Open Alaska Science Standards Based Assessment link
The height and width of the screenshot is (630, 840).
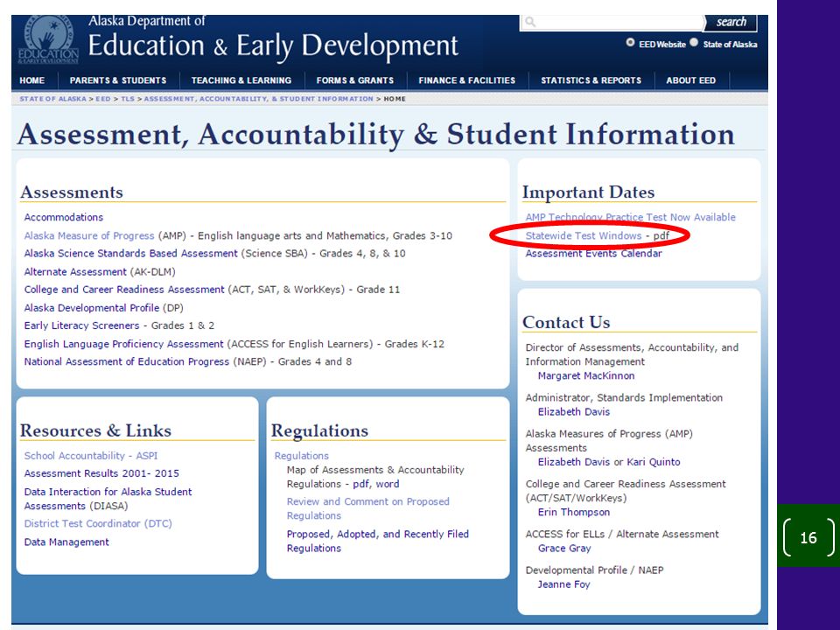[x=130, y=254]
